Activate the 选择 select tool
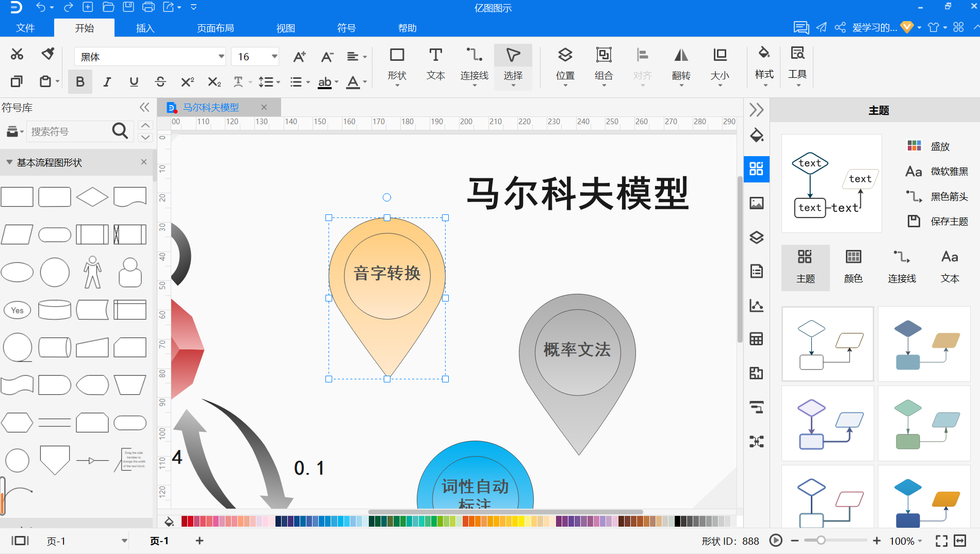This screenshot has height=554, width=980. pyautogui.click(x=513, y=66)
